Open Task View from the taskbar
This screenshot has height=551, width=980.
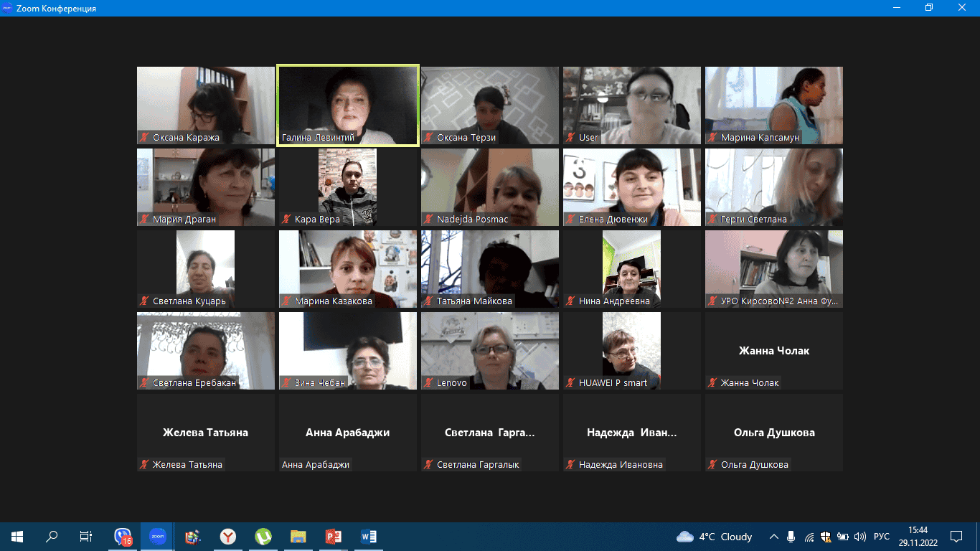coord(85,537)
